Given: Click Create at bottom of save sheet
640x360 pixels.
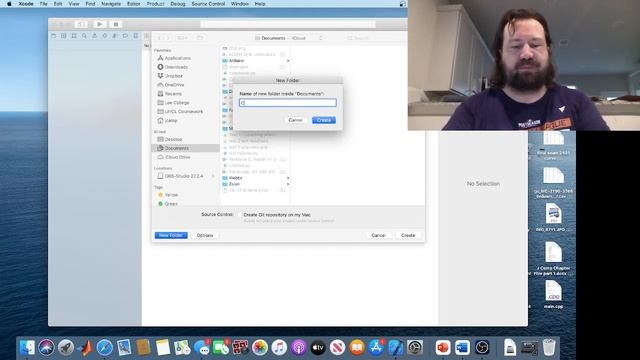Looking at the screenshot, I should [x=408, y=236].
